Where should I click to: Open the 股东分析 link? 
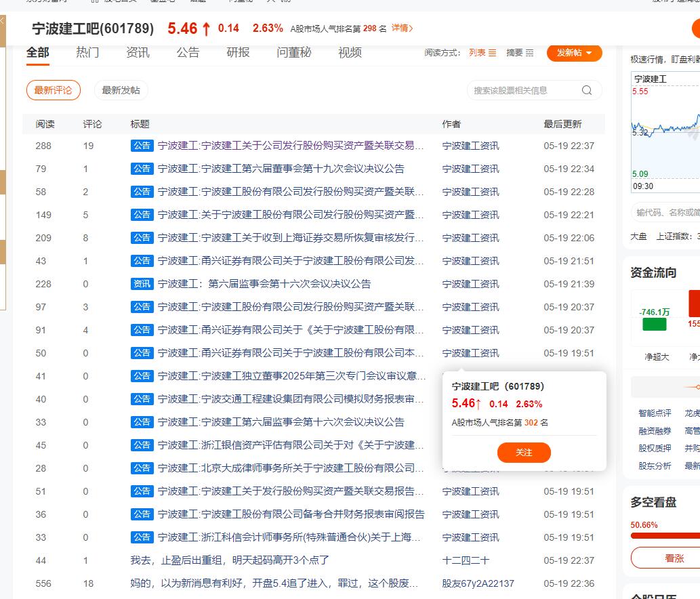(654, 466)
